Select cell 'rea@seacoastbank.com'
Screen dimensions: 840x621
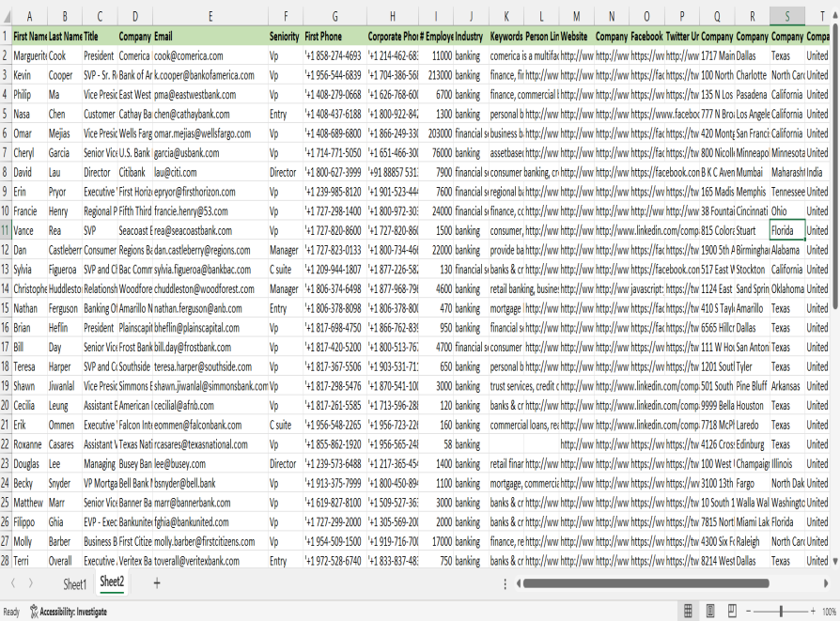coord(210,231)
